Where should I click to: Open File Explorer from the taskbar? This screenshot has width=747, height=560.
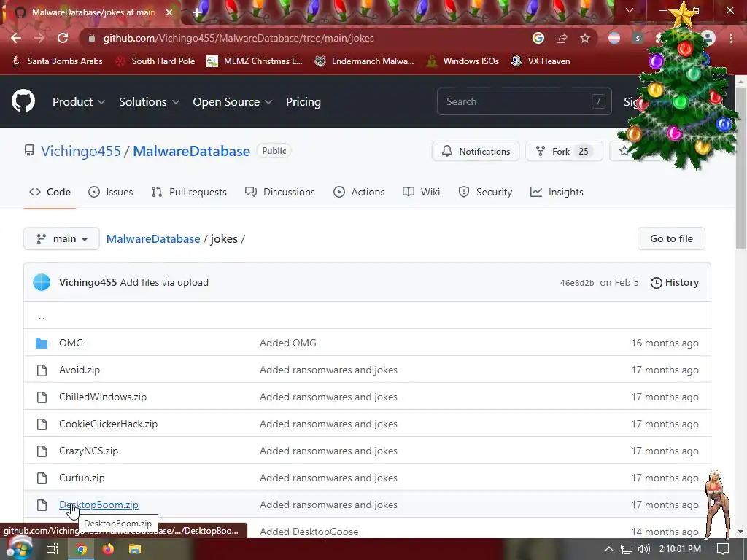pos(135,549)
